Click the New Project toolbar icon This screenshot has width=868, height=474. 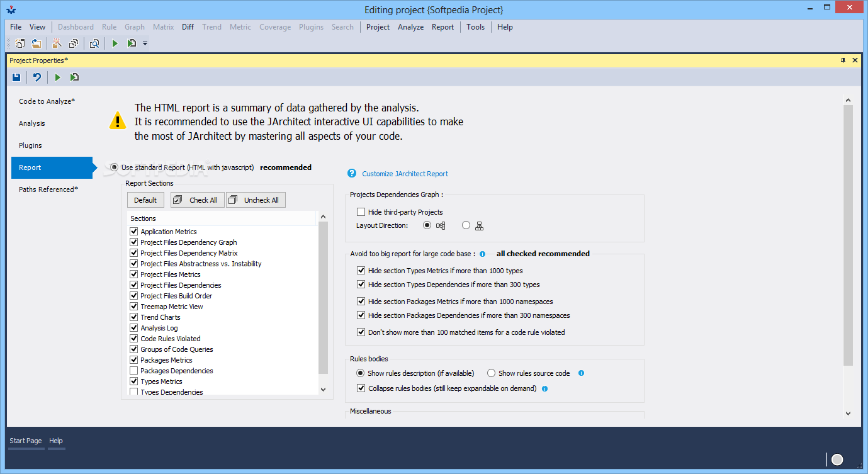click(20, 43)
